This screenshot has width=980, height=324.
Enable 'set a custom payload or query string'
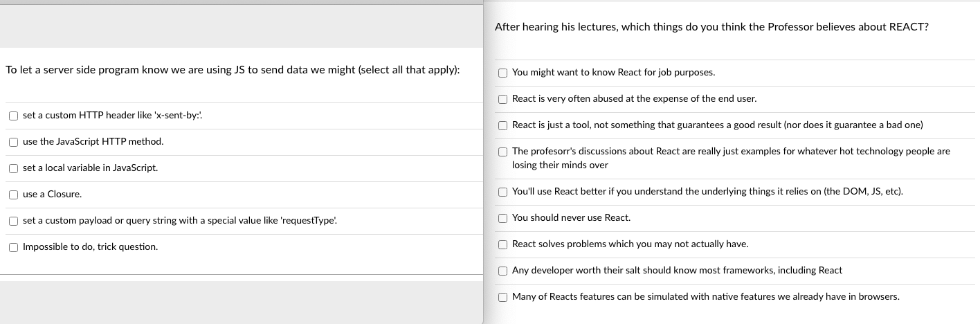[13, 221]
